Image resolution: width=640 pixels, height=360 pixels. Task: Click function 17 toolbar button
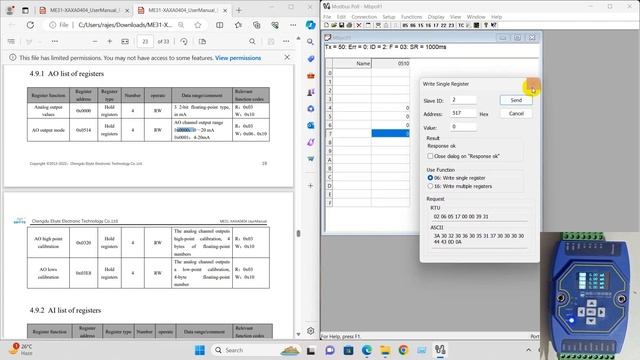point(436,25)
